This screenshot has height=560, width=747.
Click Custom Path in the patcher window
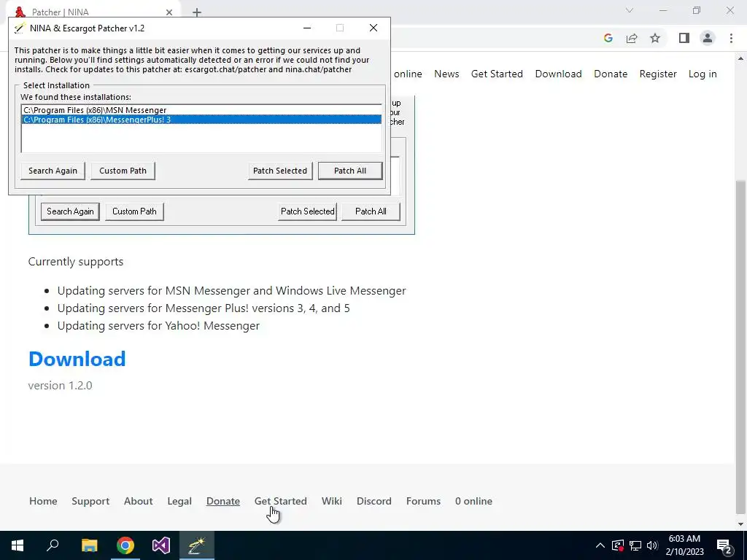tap(123, 171)
